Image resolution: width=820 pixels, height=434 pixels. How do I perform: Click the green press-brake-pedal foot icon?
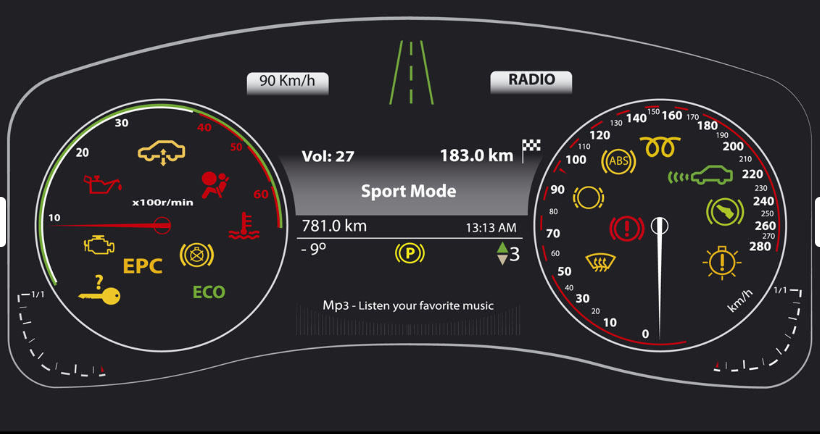[x=723, y=212]
